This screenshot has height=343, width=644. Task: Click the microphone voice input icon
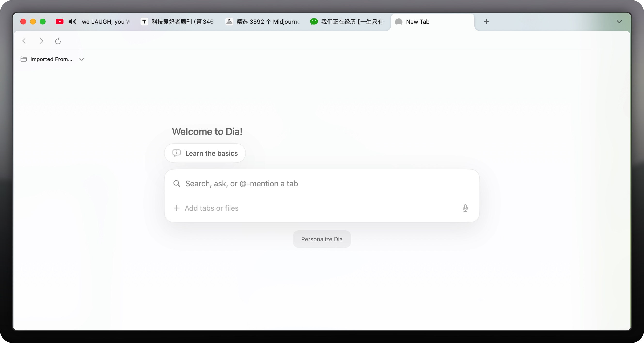pos(465,208)
